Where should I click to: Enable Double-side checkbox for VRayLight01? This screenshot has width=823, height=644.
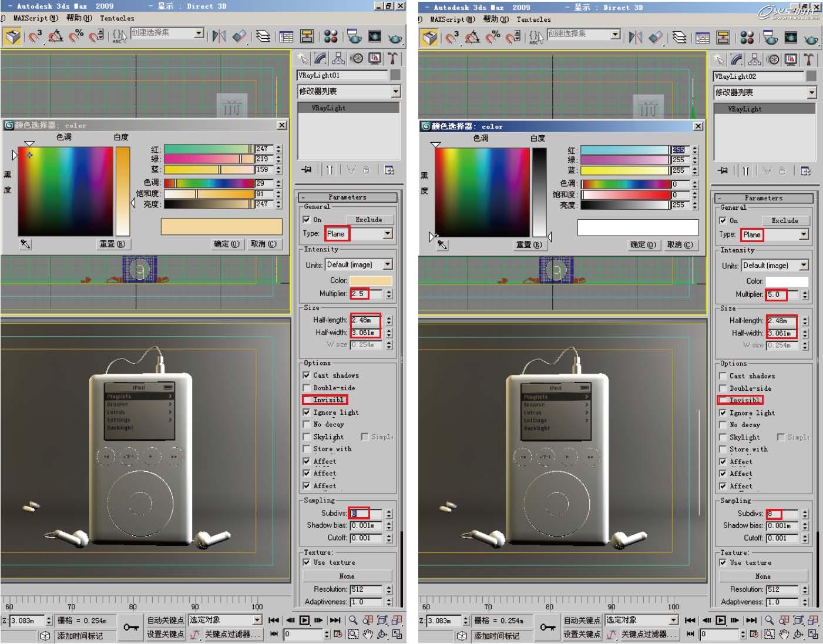[307, 388]
